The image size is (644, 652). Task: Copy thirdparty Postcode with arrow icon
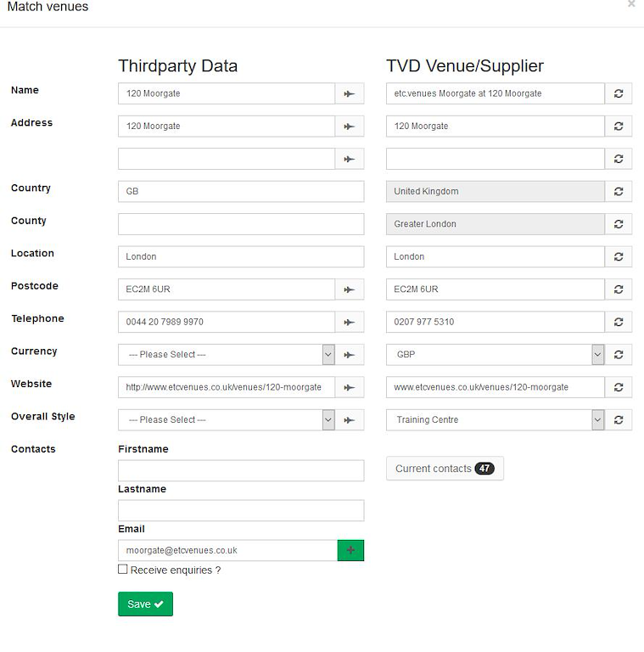tap(350, 289)
